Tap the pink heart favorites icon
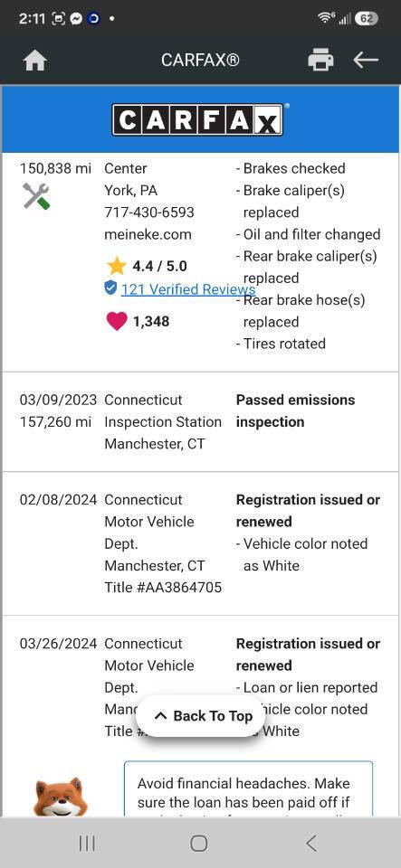The width and height of the screenshot is (401, 868). [x=116, y=321]
